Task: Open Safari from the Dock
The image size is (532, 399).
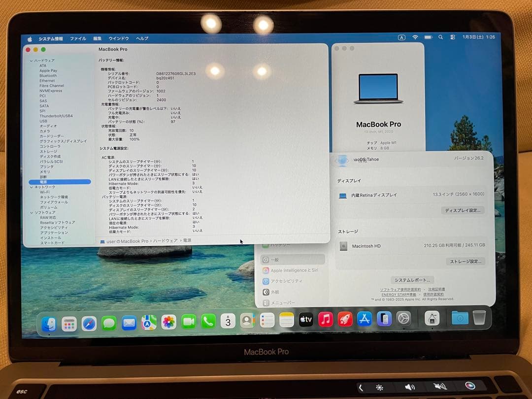Action: [88, 321]
